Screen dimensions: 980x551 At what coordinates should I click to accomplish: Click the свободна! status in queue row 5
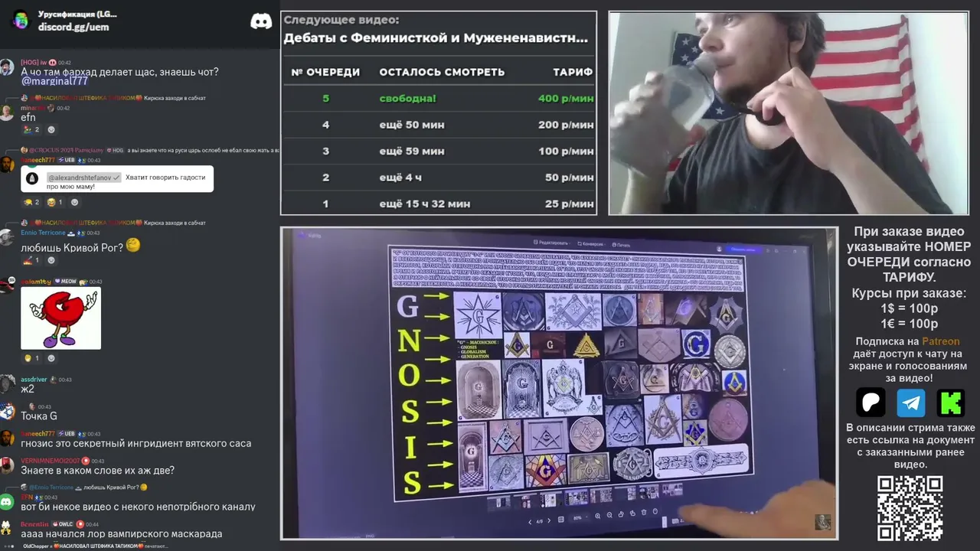point(407,98)
